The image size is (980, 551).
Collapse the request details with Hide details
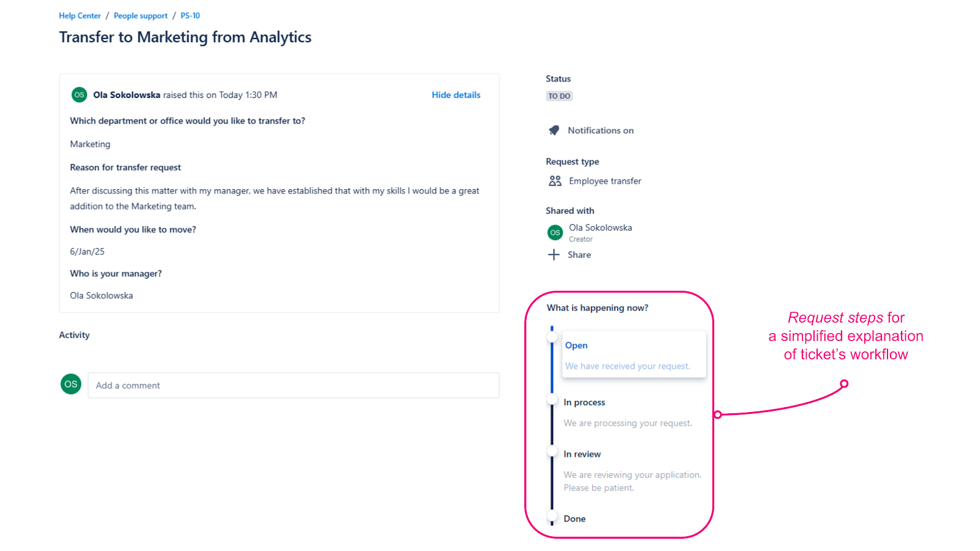click(x=456, y=95)
